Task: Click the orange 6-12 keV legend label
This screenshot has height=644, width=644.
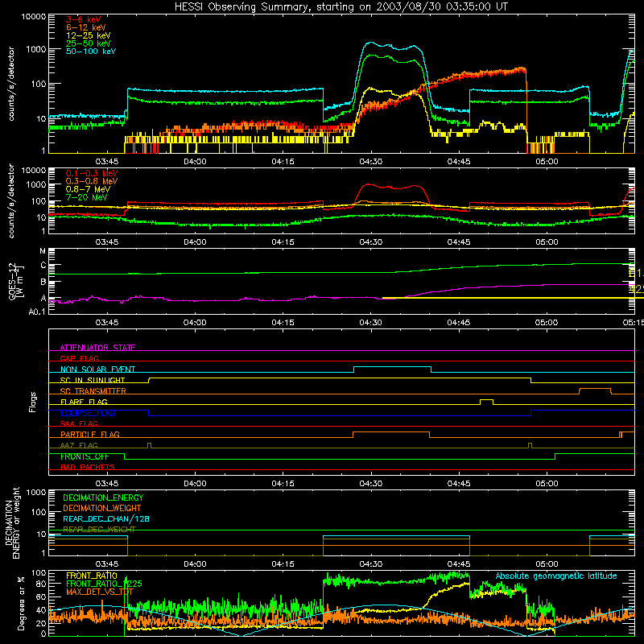Action: 86,27
